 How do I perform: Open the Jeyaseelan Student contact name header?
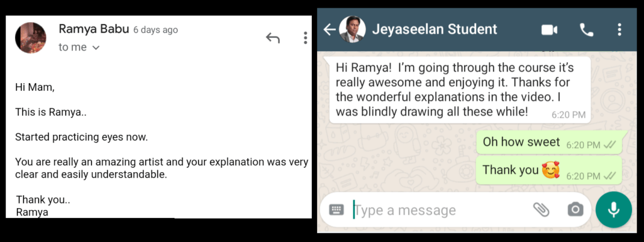tap(435, 30)
